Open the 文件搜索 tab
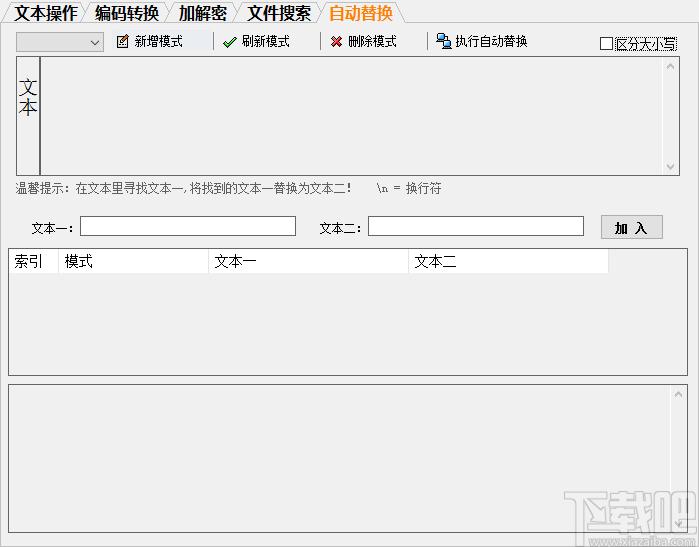Image resolution: width=699 pixels, height=547 pixels. click(279, 13)
